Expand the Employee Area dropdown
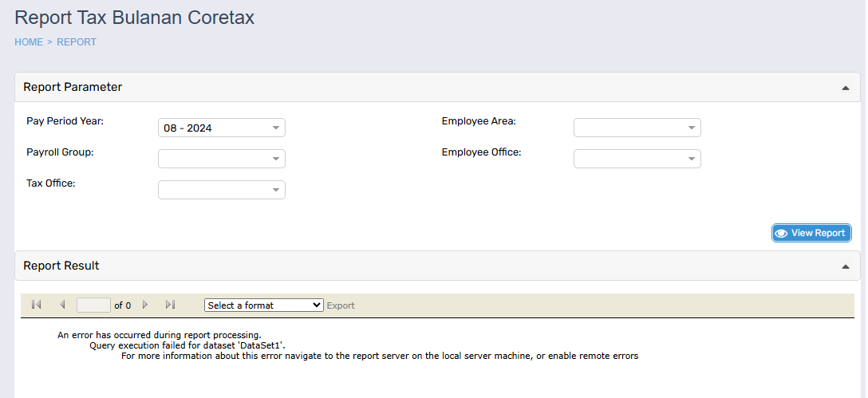The height and width of the screenshot is (398, 868). [x=637, y=128]
